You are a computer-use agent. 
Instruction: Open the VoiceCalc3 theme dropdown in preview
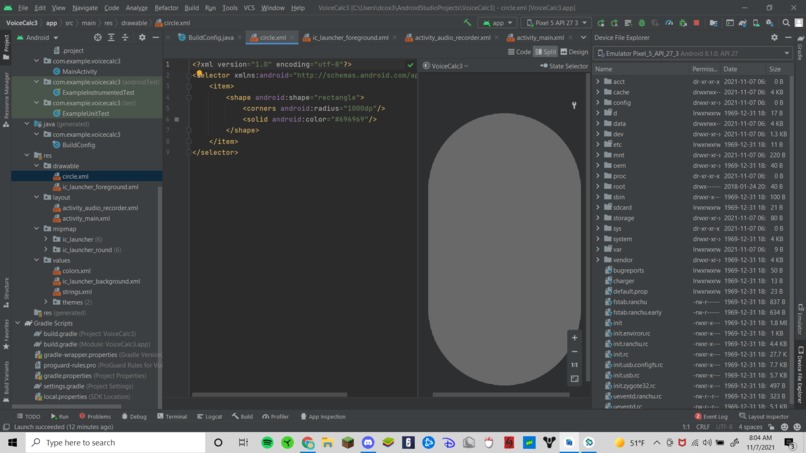click(x=446, y=66)
